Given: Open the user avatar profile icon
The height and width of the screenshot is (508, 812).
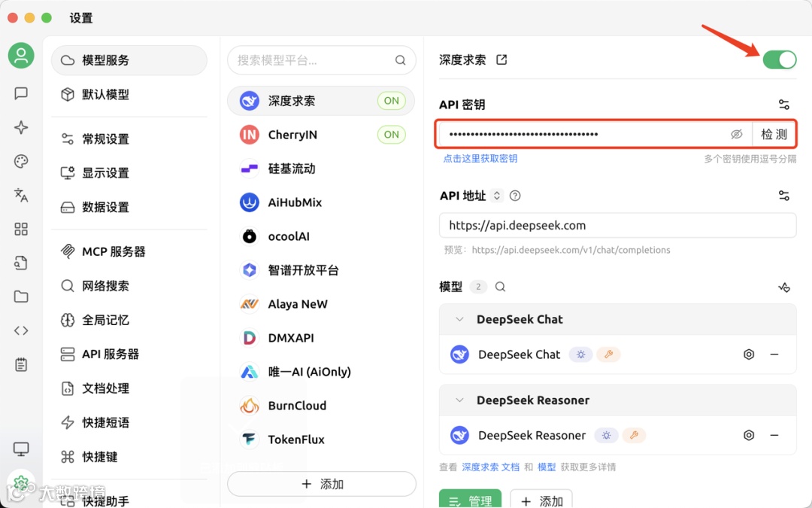Looking at the screenshot, I should [21, 56].
